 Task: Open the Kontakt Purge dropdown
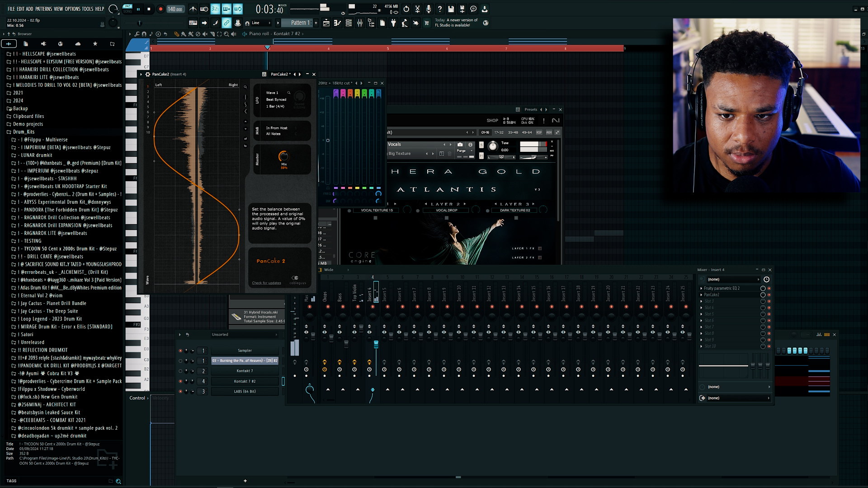click(x=464, y=150)
